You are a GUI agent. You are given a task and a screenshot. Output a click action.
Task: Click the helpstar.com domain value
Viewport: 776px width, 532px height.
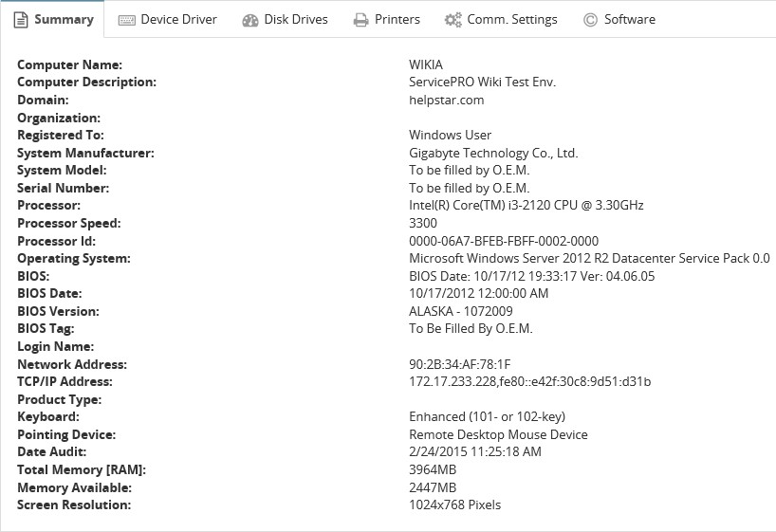coord(446,100)
